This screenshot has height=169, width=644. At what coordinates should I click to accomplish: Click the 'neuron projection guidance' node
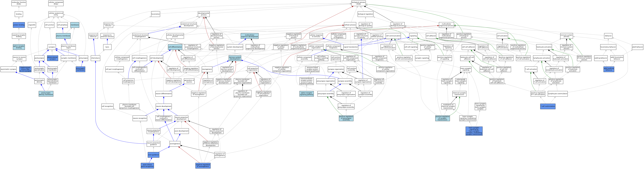(x=153, y=144)
